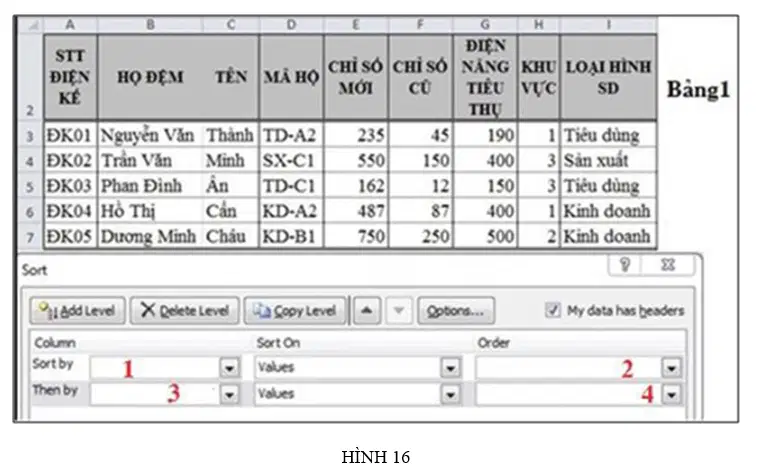Click cell with value 487
The height and width of the screenshot is (474, 761).
[356, 211]
